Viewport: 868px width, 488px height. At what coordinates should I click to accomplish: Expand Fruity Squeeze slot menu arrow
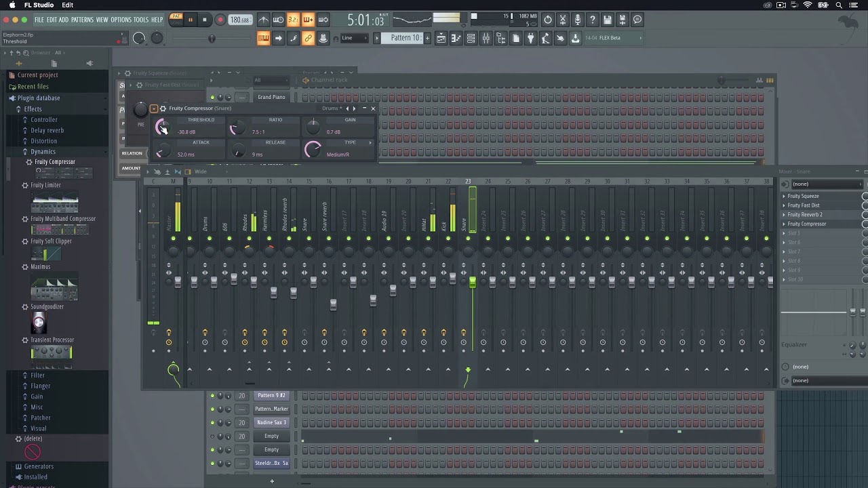[x=784, y=196]
